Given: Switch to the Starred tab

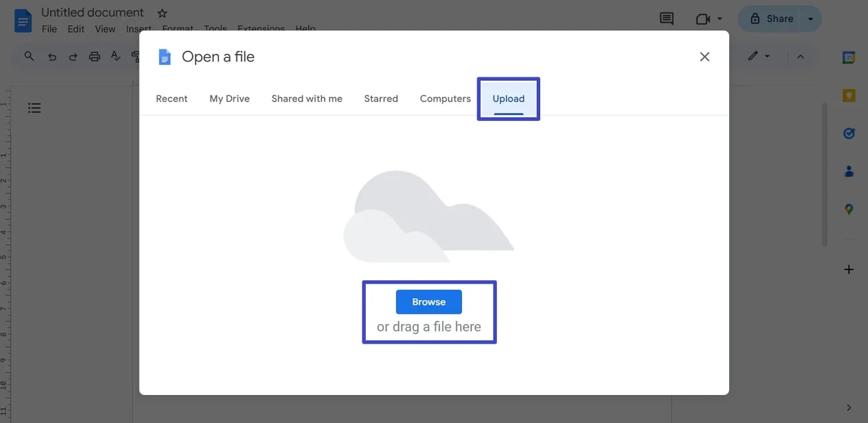Looking at the screenshot, I should (381, 98).
